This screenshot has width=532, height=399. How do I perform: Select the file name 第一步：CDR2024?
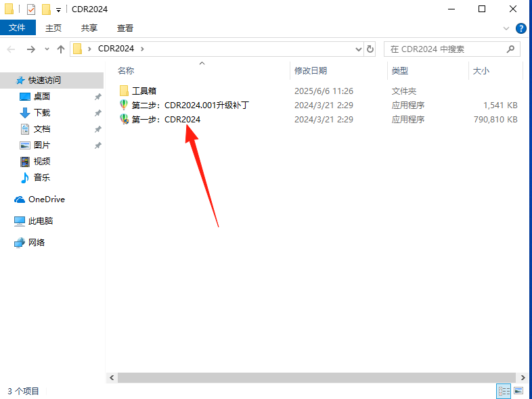pos(166,119)
